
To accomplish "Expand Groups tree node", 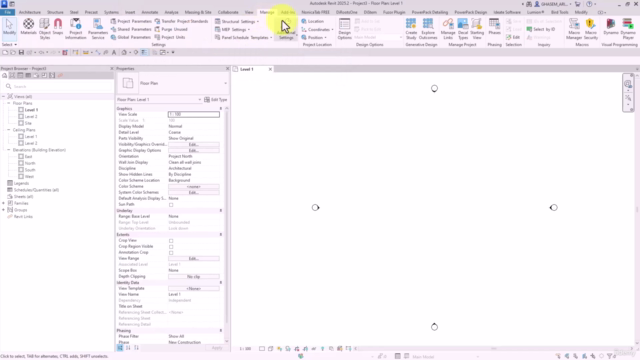I will point(4,210).
